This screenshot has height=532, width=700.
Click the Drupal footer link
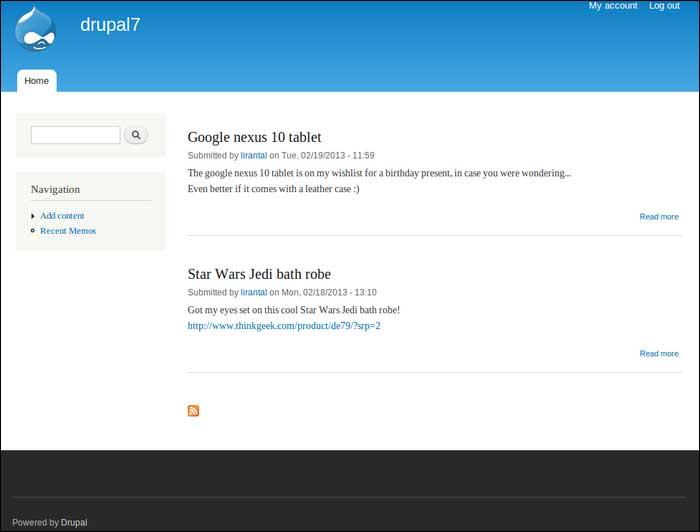pyautogui.click(x=74, y=523)
